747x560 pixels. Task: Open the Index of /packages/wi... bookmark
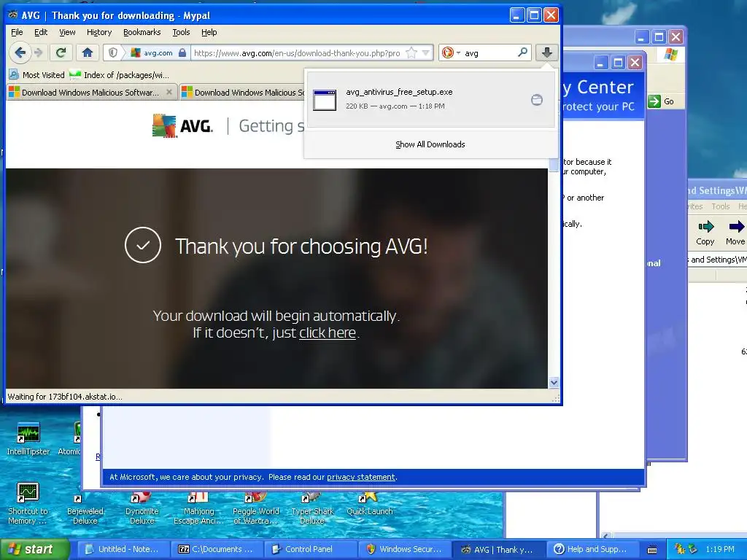click(119, 75)
